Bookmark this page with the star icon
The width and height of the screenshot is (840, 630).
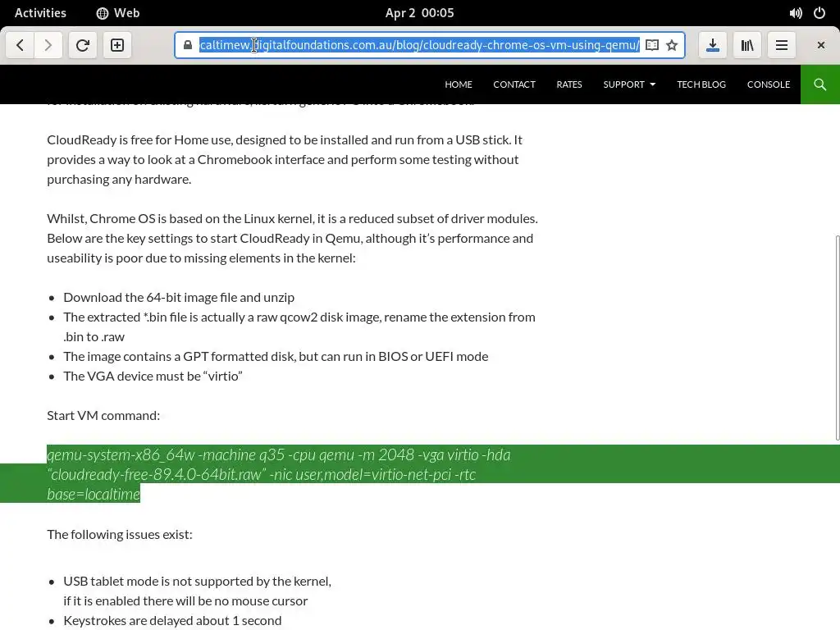coord(672,45)
